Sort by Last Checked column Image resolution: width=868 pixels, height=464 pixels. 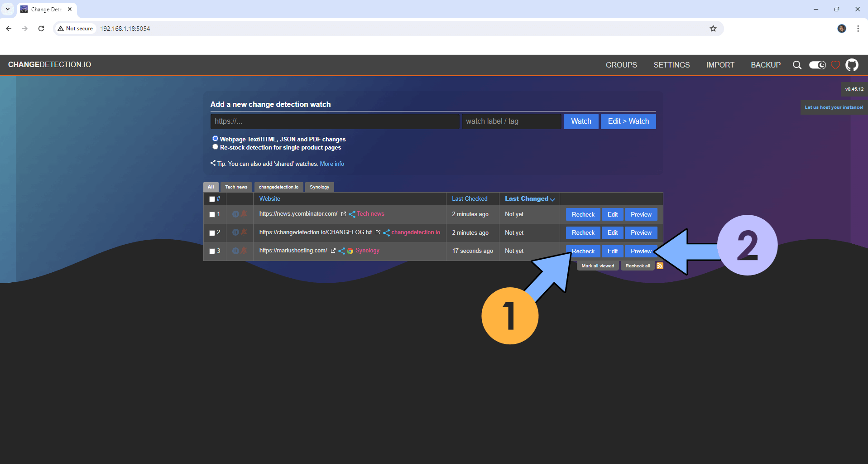[x=470, y=199]
